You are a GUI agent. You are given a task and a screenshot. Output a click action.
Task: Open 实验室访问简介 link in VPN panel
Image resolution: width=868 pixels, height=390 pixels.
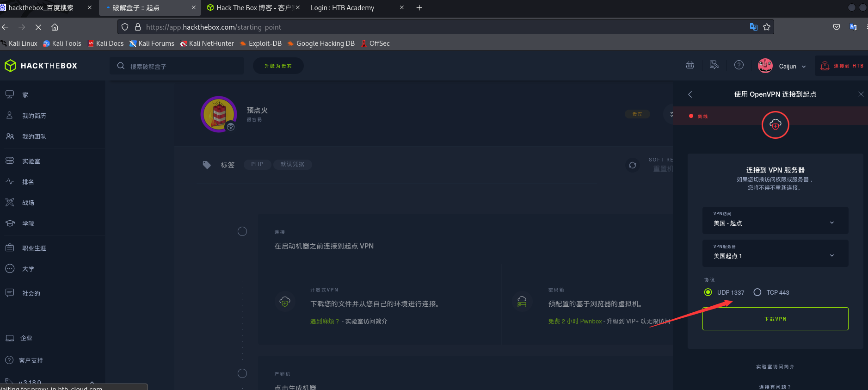pyautogui.click(x=776, y=366)
